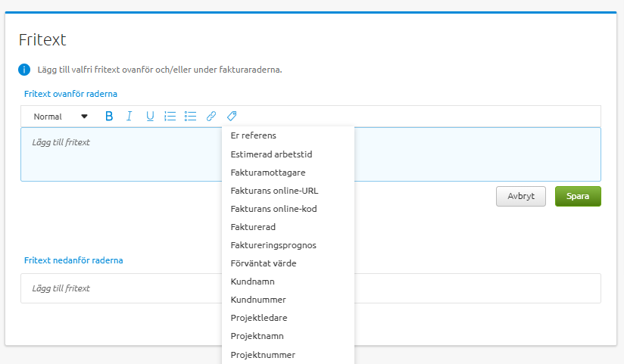Image resolution: width=624 pixels, height=364 pixels.
Task: Insert a bulleted list
Action: click(x=191, y=117)
